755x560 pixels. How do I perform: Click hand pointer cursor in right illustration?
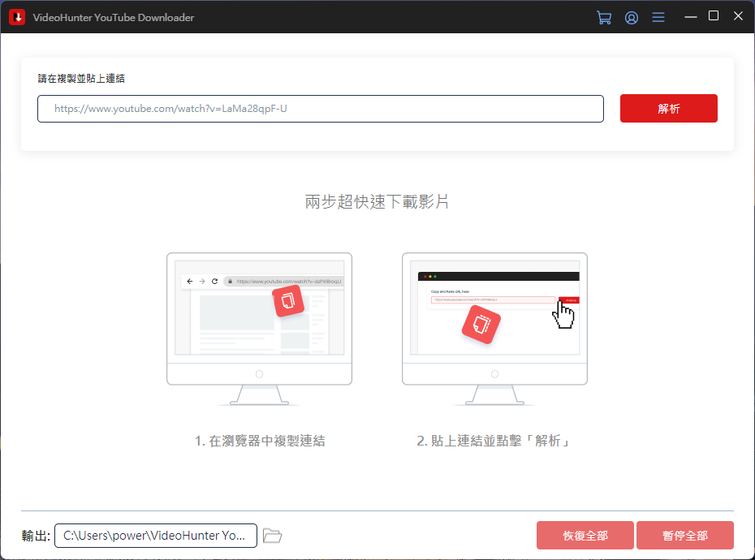[564, 315]
